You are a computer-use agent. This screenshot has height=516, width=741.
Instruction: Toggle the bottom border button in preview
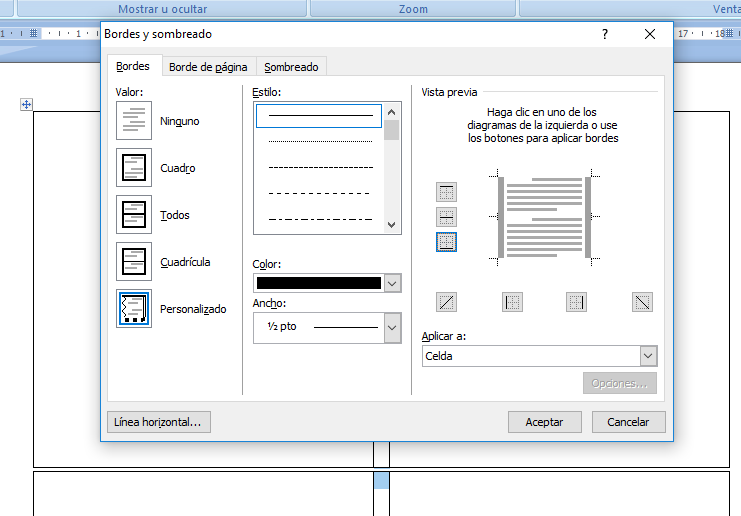coord(447,242)
